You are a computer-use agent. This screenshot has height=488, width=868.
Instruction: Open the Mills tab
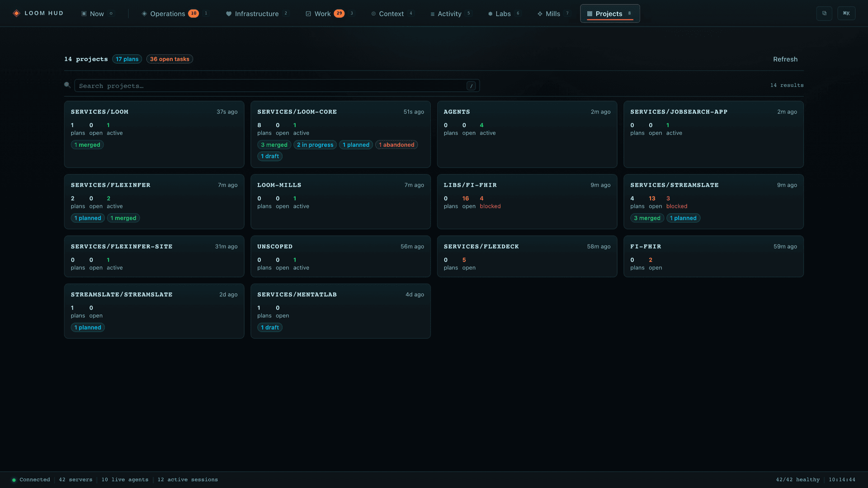552,14
